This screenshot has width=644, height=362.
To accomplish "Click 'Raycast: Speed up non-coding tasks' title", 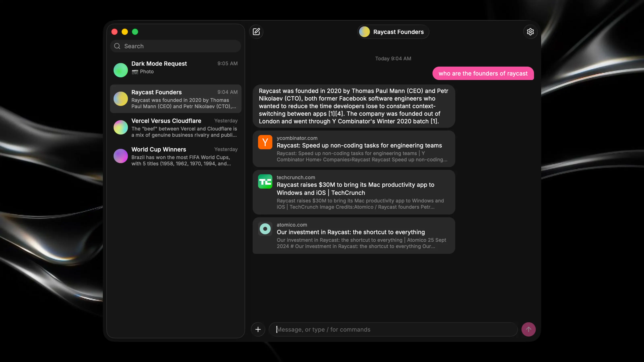I will point(359,145).
